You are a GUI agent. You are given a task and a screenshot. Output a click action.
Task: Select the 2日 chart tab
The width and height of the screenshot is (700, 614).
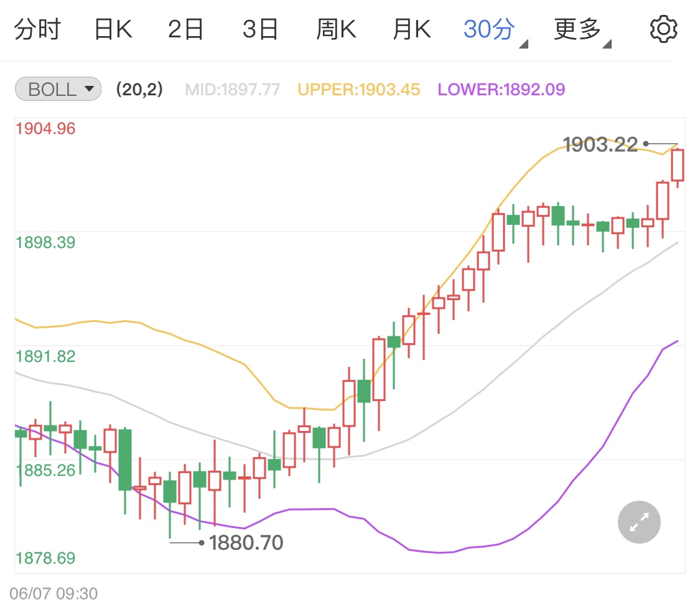[185, 29]
